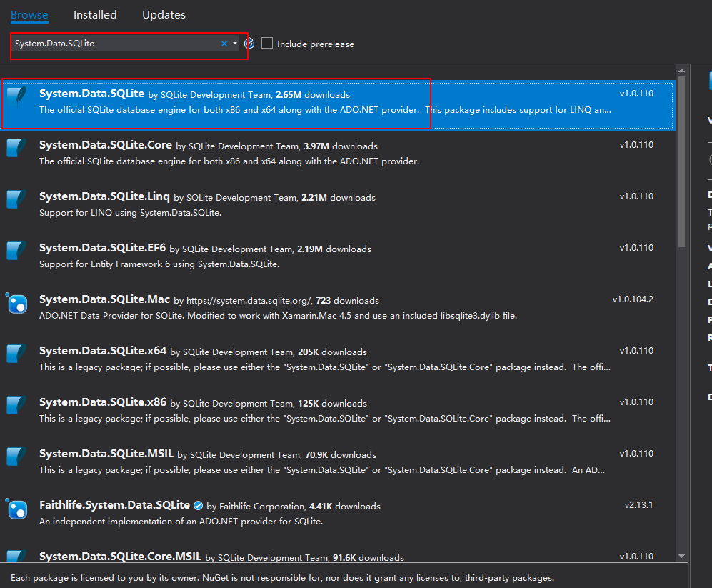Click the scroll down arrow of package list
Image resolution: width=712 pixels, height=588 pixels.
click(x=681, y=556)
